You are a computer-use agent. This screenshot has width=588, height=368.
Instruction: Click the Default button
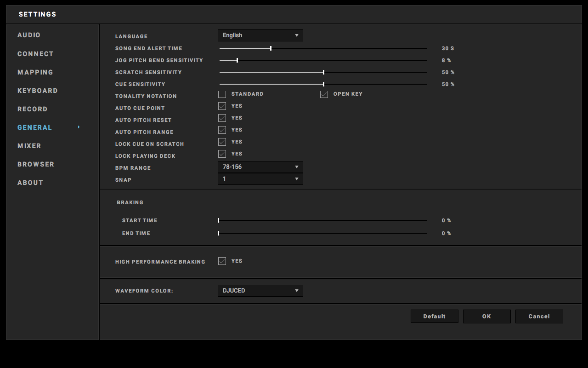(435, 316)
